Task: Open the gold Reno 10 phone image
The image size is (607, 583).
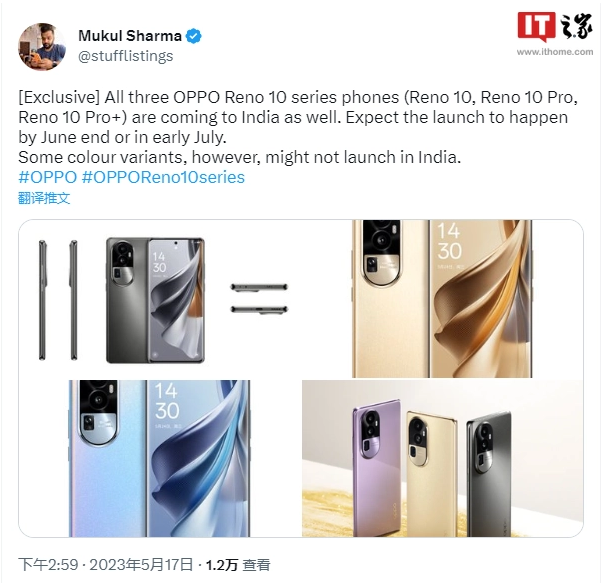Action: tap(442, 298)
